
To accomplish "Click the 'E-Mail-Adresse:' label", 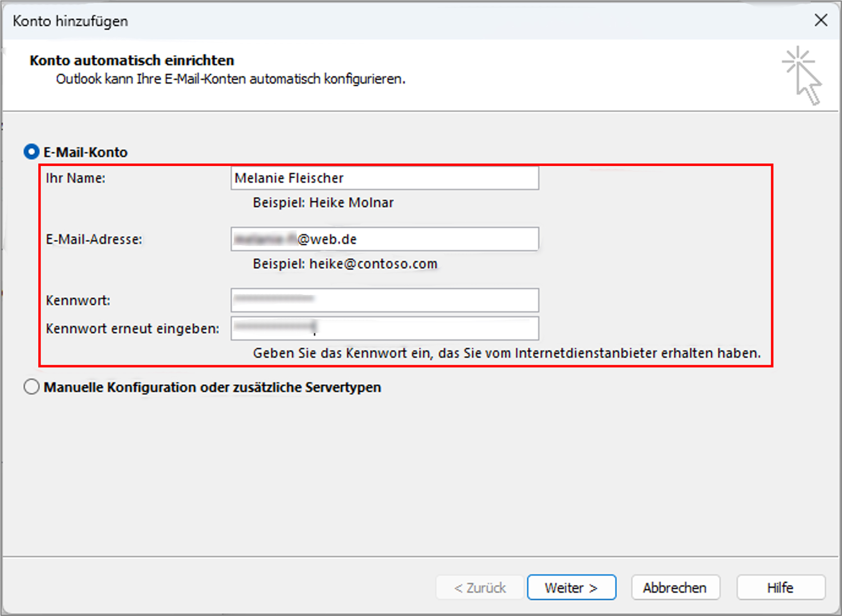I will 94,239.
